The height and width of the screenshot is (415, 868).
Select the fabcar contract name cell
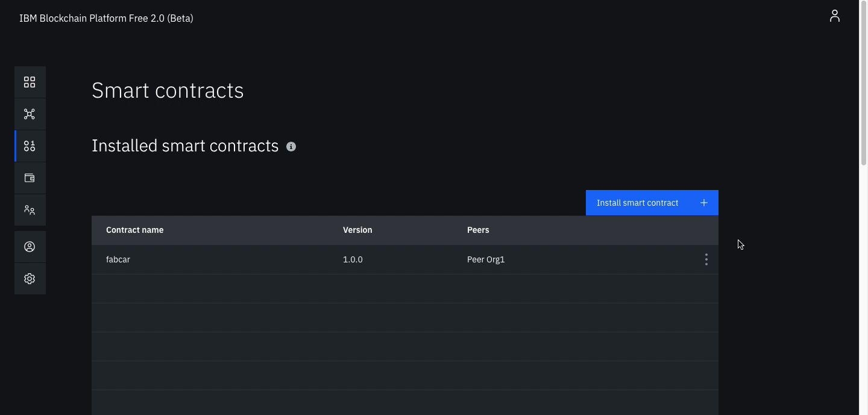(x=118, y=259)
